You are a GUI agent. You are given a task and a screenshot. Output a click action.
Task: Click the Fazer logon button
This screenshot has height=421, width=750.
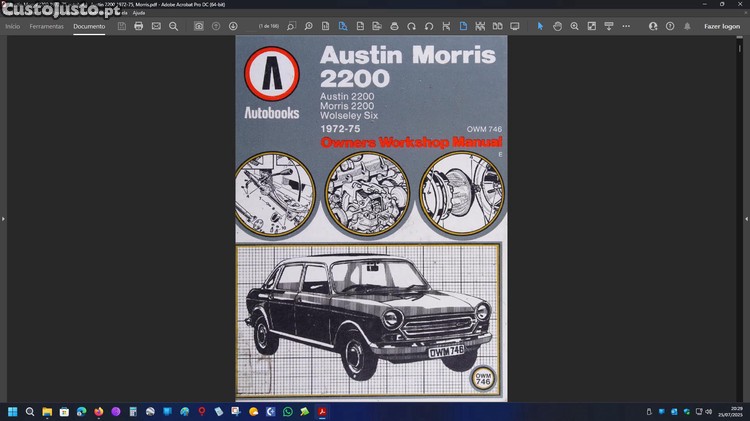722,26
